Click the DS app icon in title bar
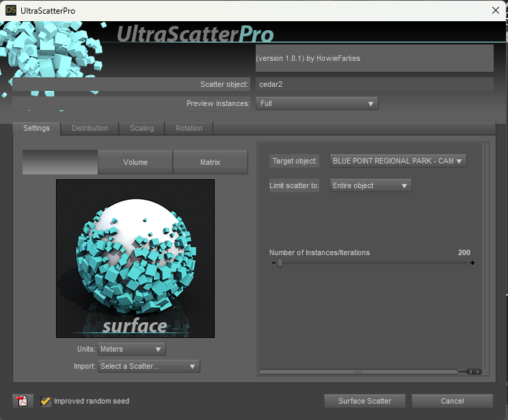Viewport: 508px width, 420px height. [11, 10]
